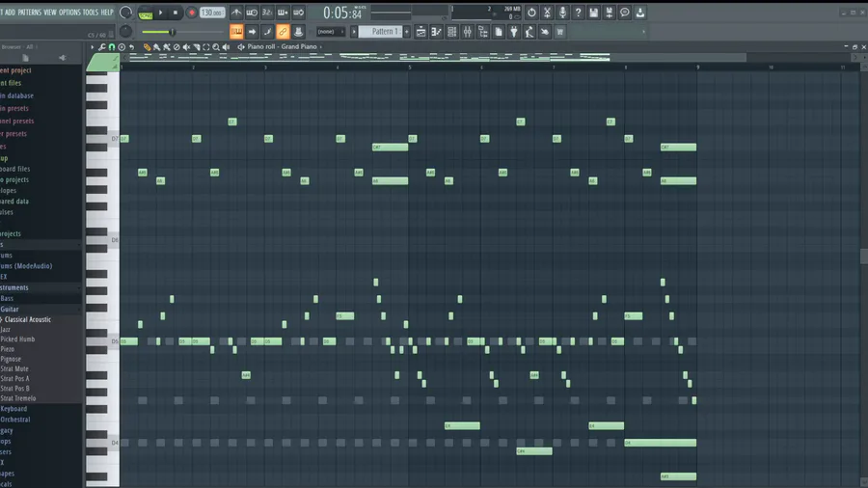The image size is (868, 488).
Task: Click the scissors audio editor icon
Action: click(x=547, y=13)
